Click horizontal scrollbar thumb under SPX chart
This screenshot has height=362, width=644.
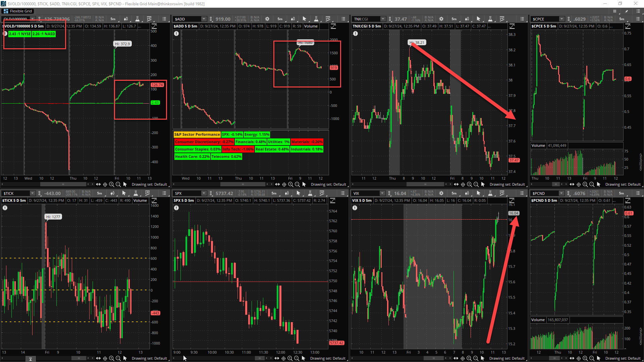(260, 358)
